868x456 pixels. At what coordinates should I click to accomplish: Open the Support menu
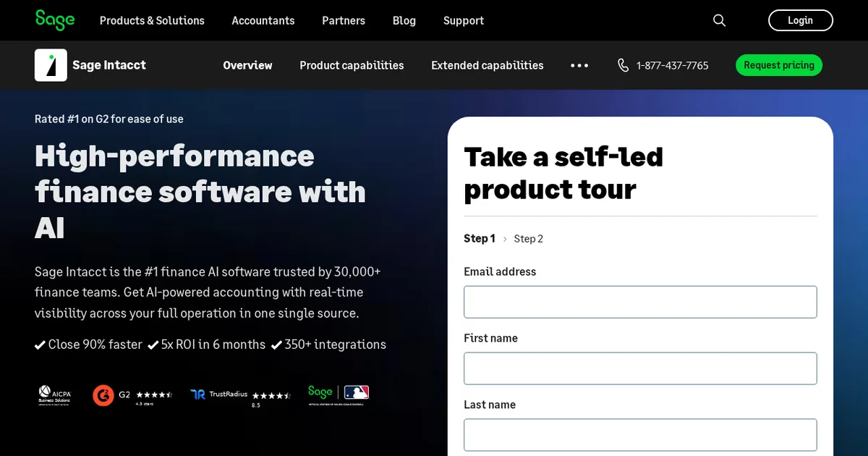(x=464, y=20)
